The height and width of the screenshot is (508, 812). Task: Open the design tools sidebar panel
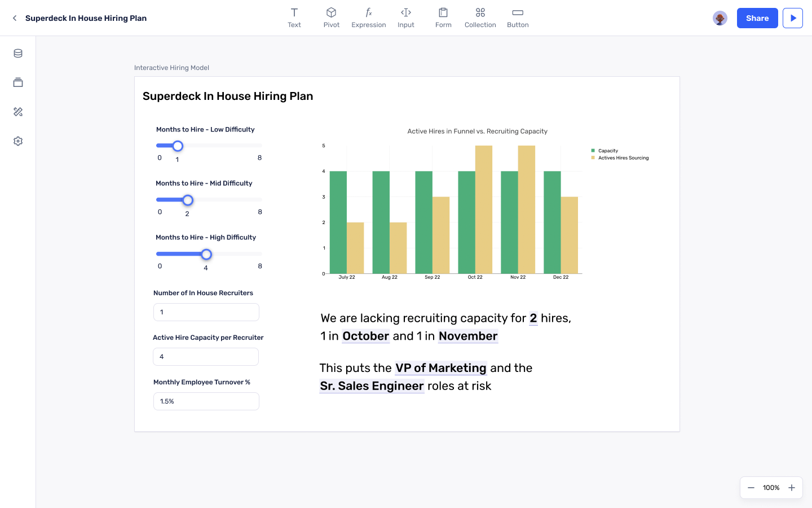pos(18,112)
